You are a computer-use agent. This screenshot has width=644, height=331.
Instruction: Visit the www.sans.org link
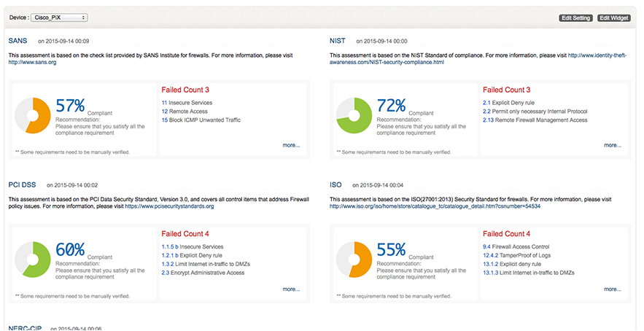(x=32, y=63)
